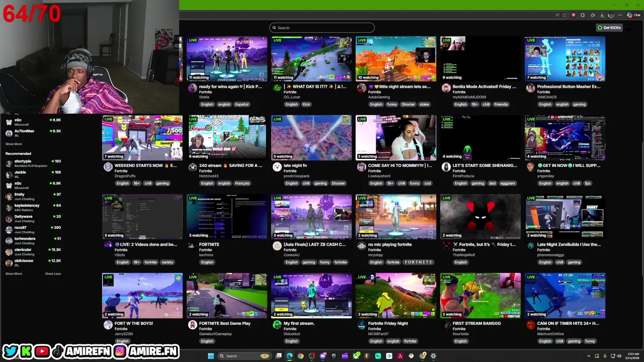Click shortypie's sidebar avatar

9,163
